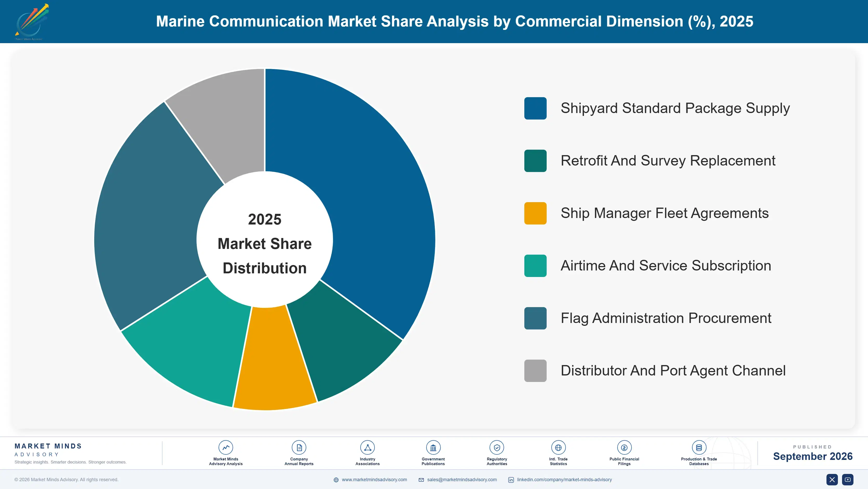Click the 'MARKET MINDS ADVISORY' footer wordmark
The image size is (868, 489).
tap(48, 450)
